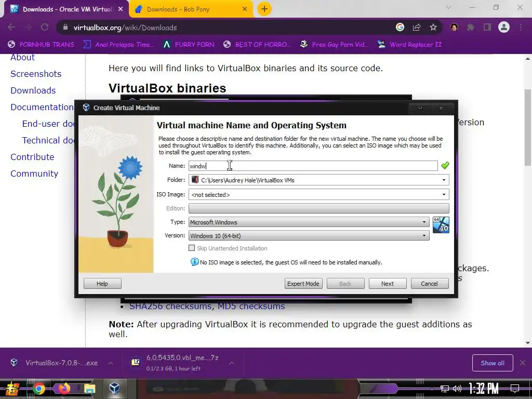
Task: Close the downloads bar
Action: (x=523, y=363)
